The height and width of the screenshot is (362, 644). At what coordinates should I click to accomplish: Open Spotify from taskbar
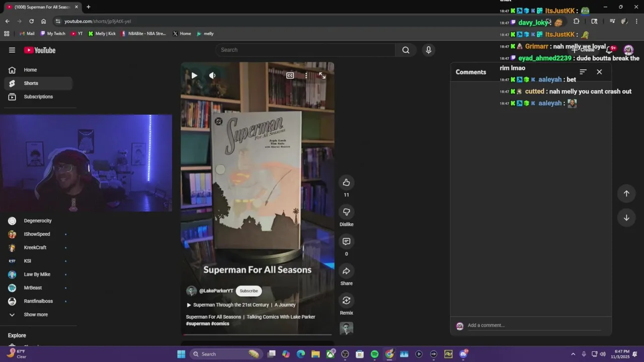pos(374,354)
